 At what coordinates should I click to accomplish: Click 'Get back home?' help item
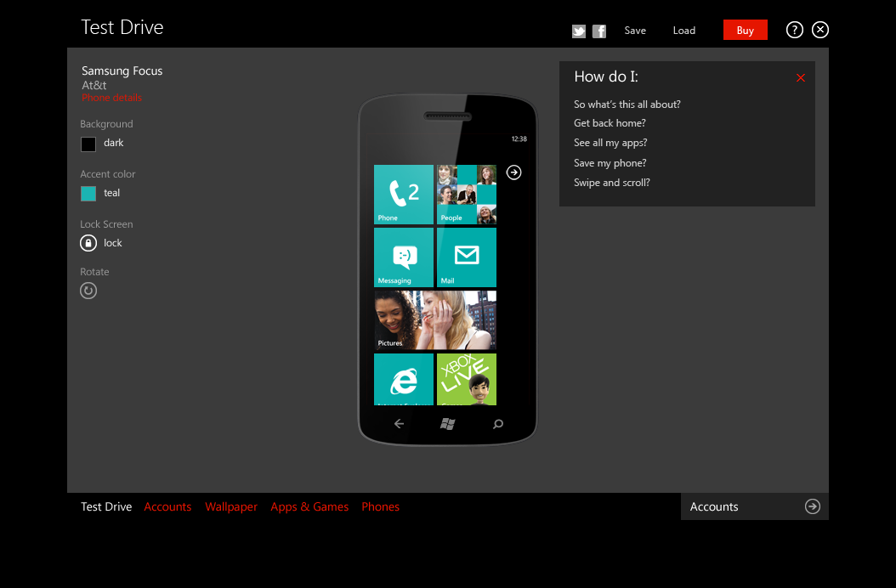610,123
